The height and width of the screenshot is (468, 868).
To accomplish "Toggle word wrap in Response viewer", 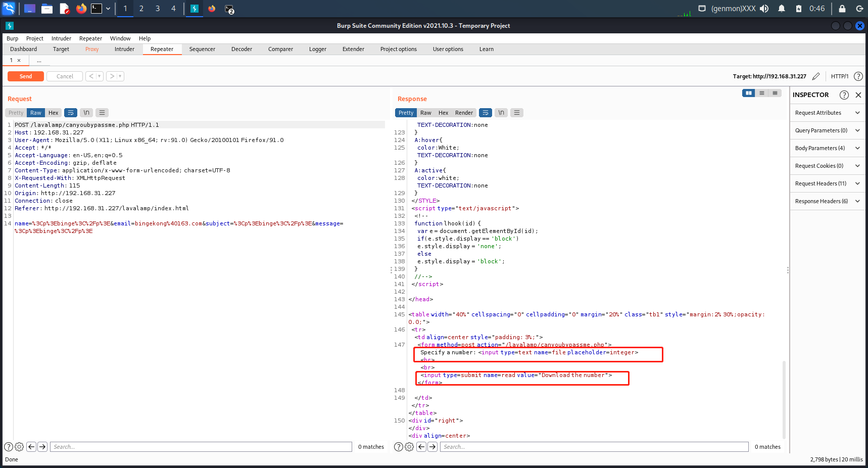I will click(485, 113).
